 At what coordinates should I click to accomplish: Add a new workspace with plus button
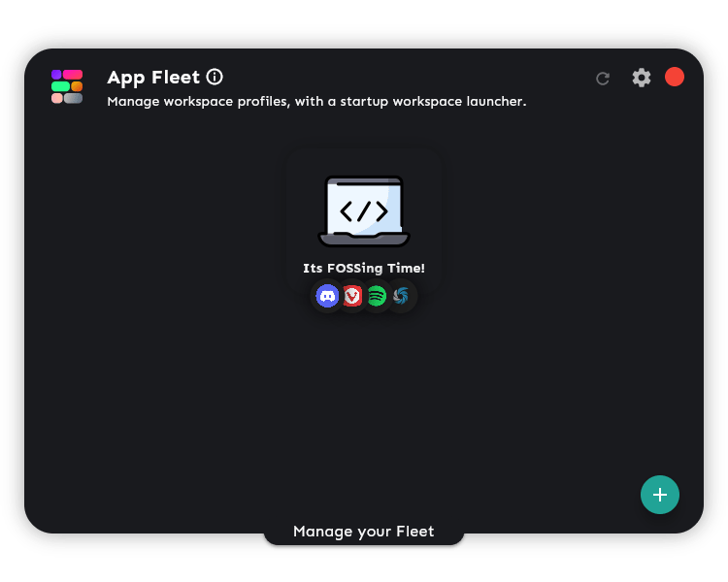click(x=660, y=495)
